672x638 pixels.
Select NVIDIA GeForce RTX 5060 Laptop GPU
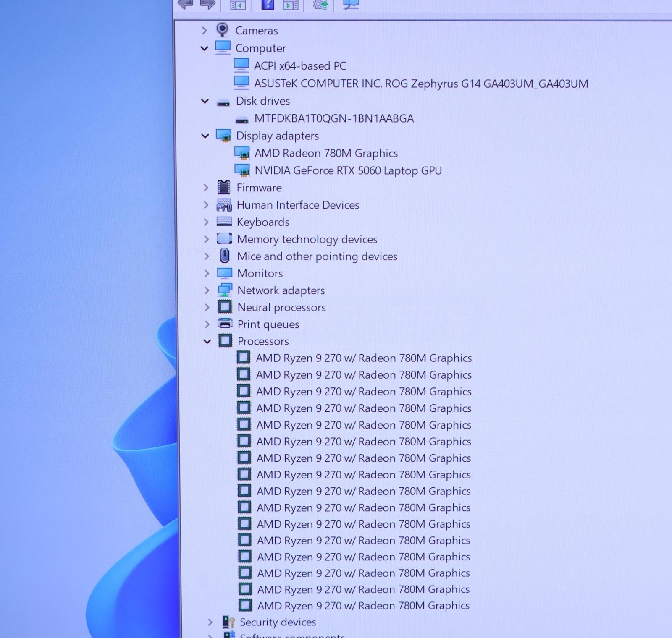pos(348,171)
